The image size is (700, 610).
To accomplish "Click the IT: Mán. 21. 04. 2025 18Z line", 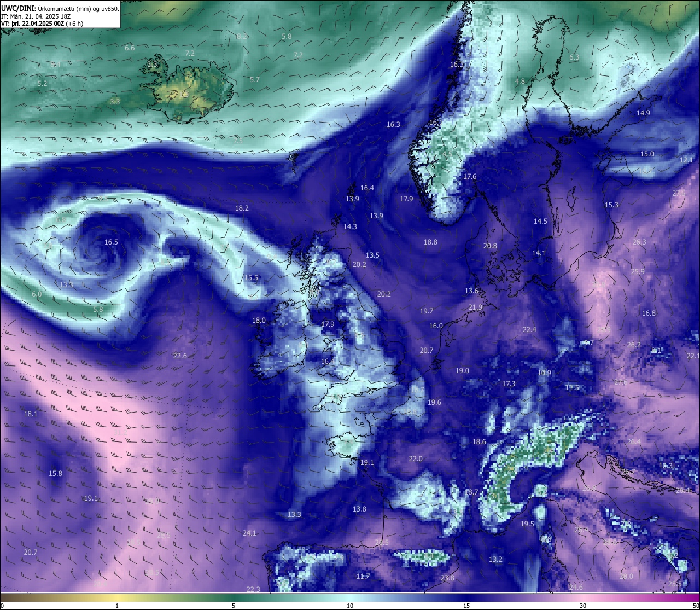I will point(36,16).
